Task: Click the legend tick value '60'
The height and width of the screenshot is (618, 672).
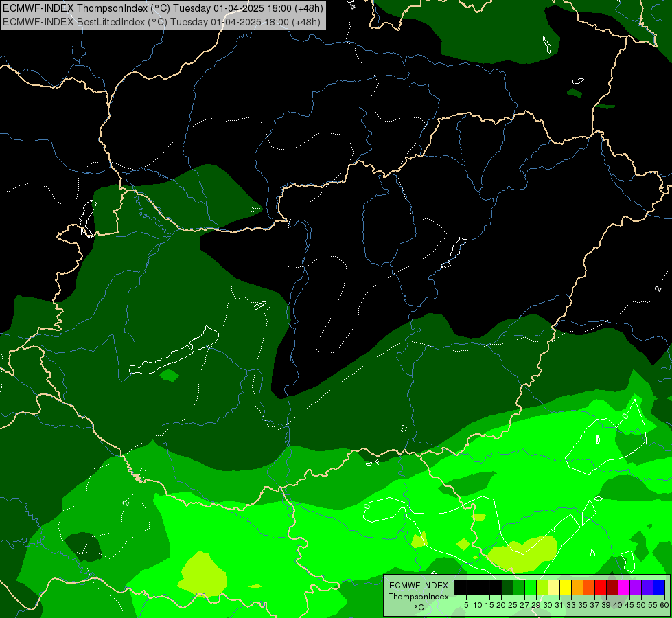Action: [664, 605]
